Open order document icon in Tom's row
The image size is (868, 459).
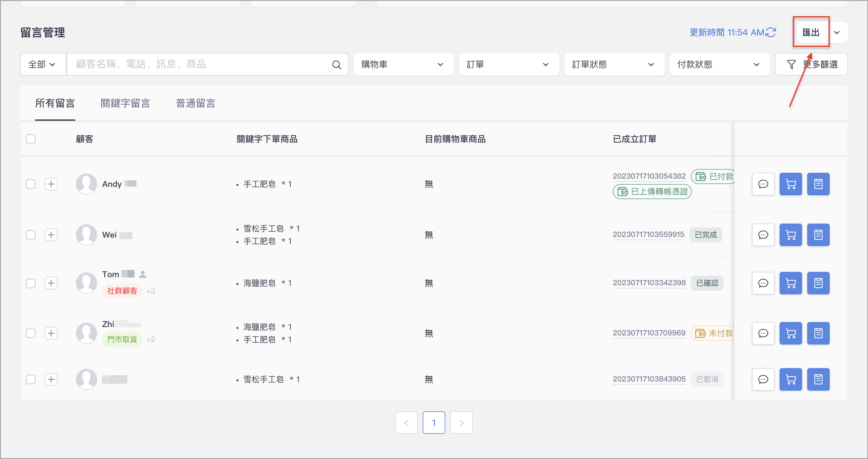pos(818,283)
